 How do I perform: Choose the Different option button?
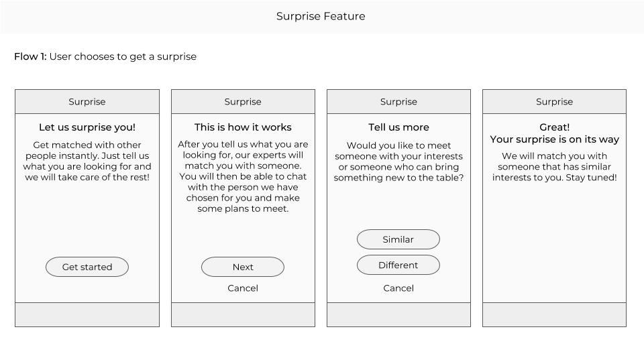pos(398,265)
